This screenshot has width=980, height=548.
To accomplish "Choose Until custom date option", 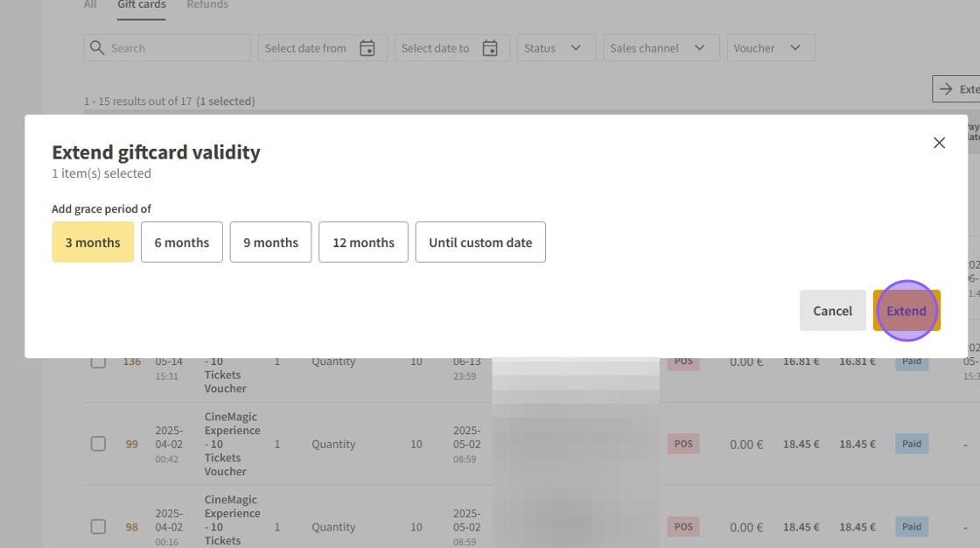I will point(480,242).
